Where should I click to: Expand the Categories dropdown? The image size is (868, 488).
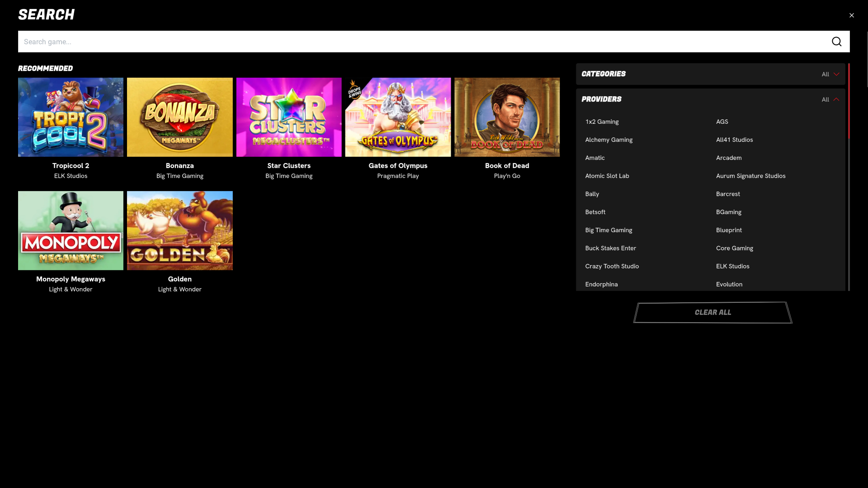pos(830,74)
